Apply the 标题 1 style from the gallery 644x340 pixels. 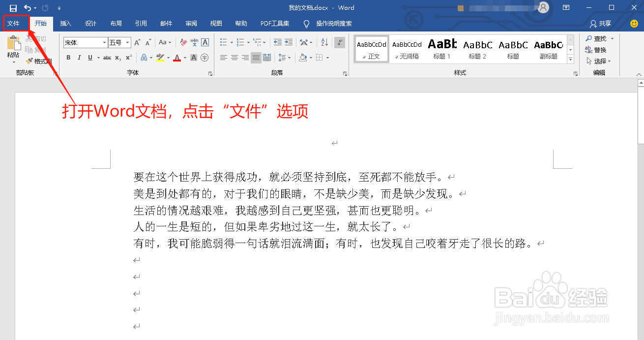442,48
